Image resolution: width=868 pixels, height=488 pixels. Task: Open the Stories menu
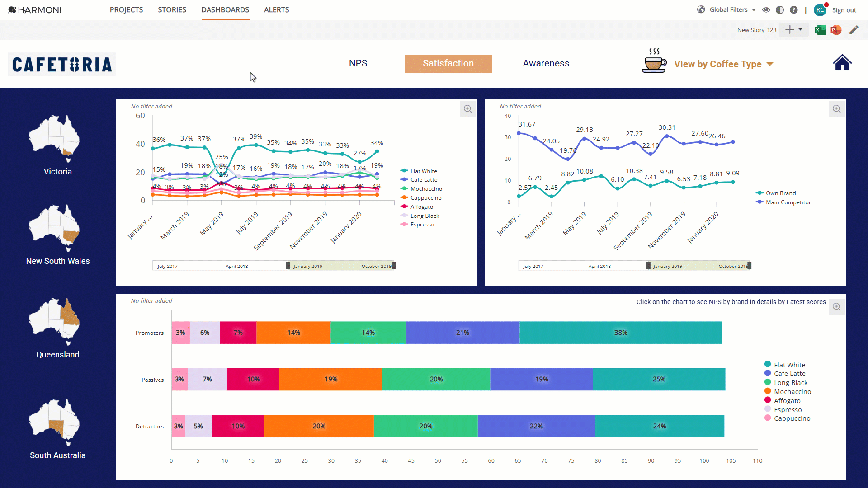click(x=172, y=10)
